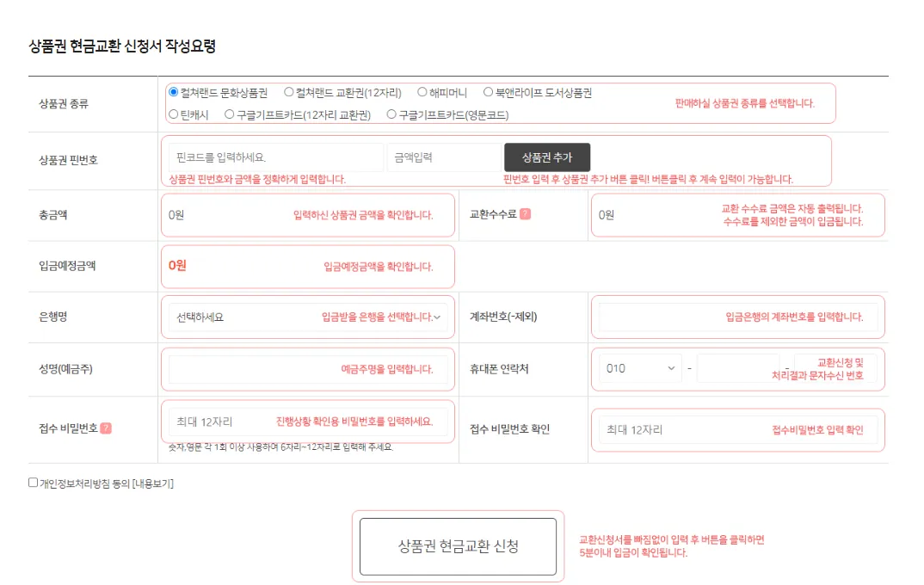
Task: Click the help icon next to 교환수수료
Action: pos(525,214)
